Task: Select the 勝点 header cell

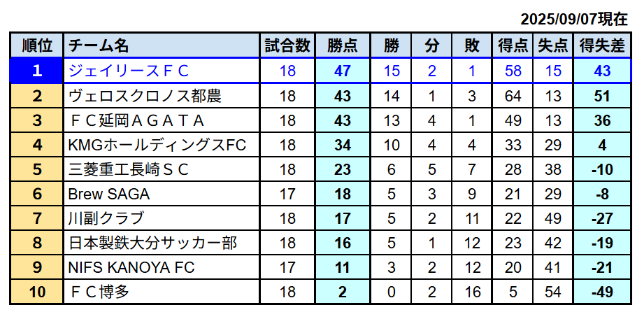Action: coord(342,45)
